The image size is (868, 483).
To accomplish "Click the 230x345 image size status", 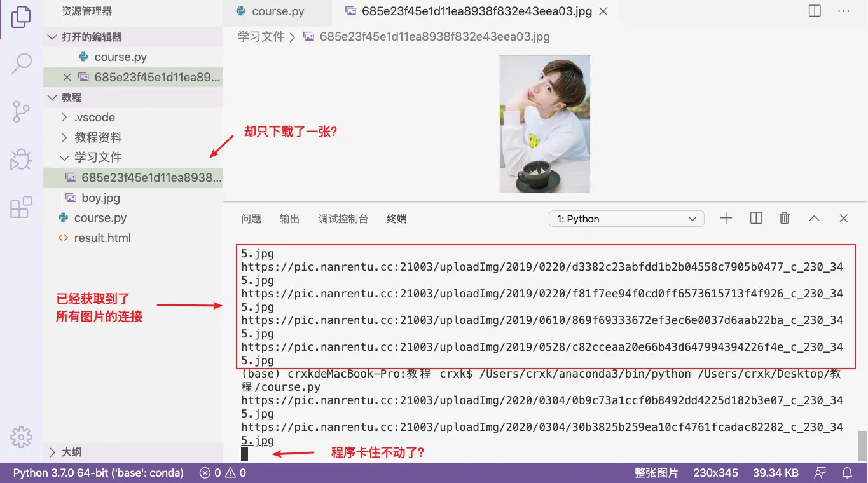I will click(715, 472).
